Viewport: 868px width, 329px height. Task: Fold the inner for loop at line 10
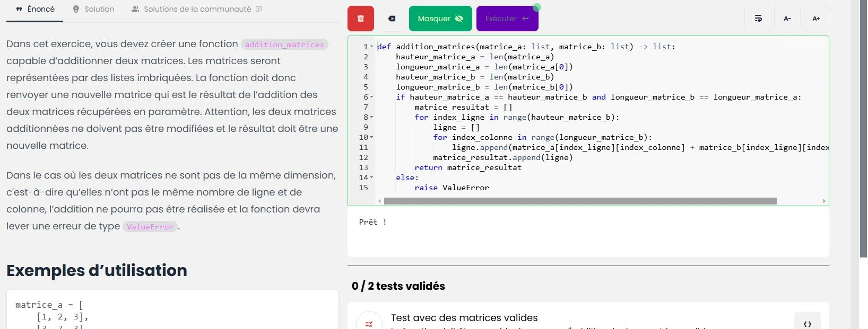(371, 137)
